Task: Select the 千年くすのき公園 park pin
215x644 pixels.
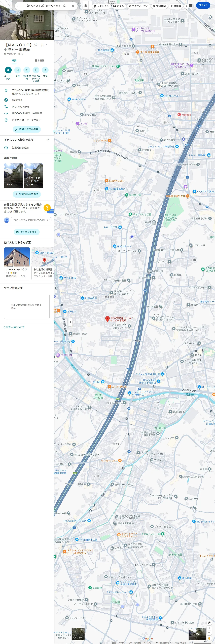Action: 130,214
